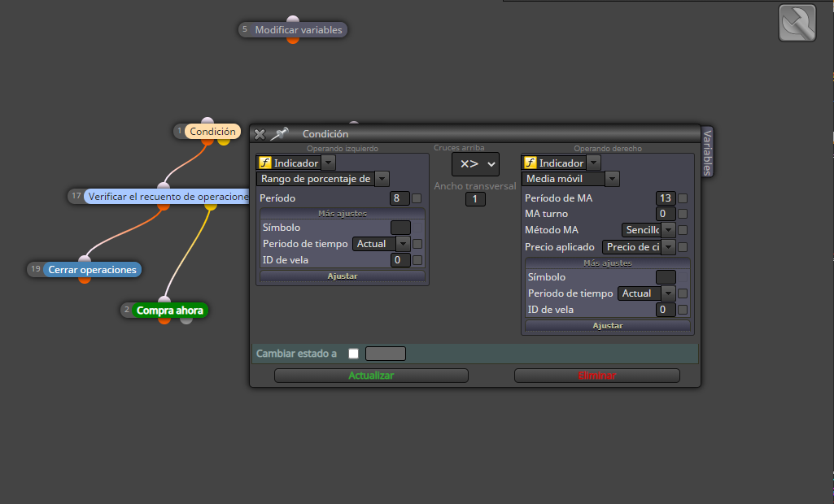Screen dimensions: 834x504
Task: Open Rango de porcentaje de indicator dropdown
Action: point(382,179)
